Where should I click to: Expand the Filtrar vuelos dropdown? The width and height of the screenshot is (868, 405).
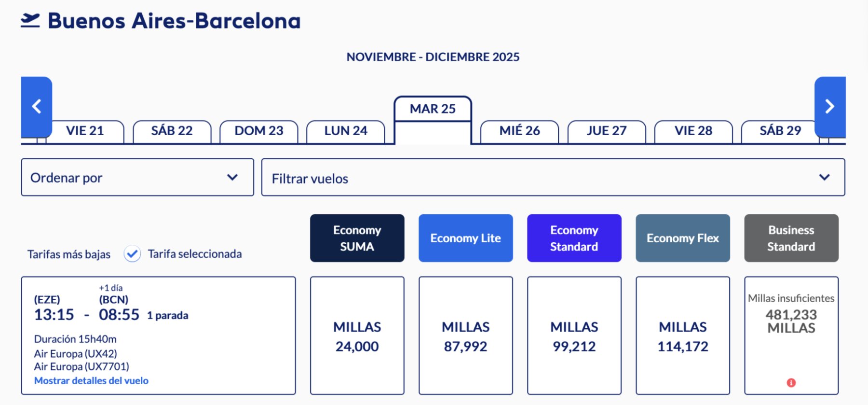tap(553, 178)
